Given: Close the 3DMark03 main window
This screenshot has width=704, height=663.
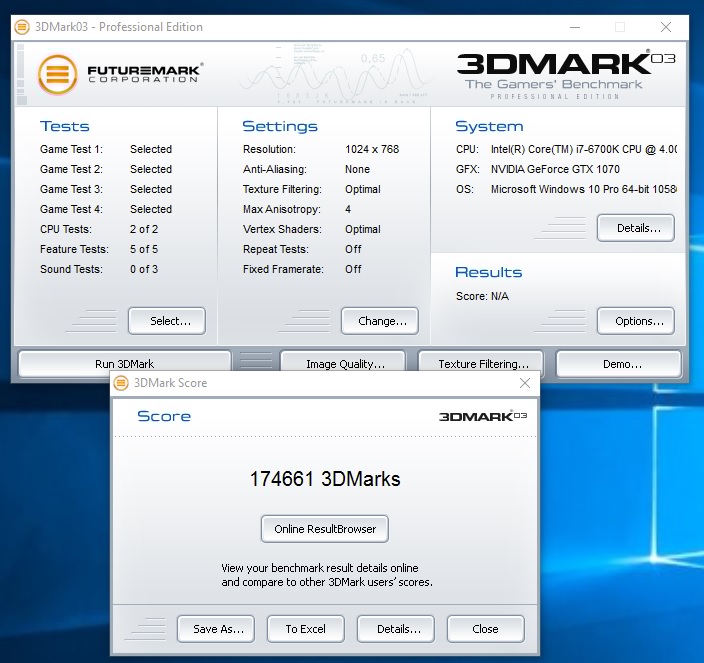Looking at the screenshot, I should [x=666, y=27].
